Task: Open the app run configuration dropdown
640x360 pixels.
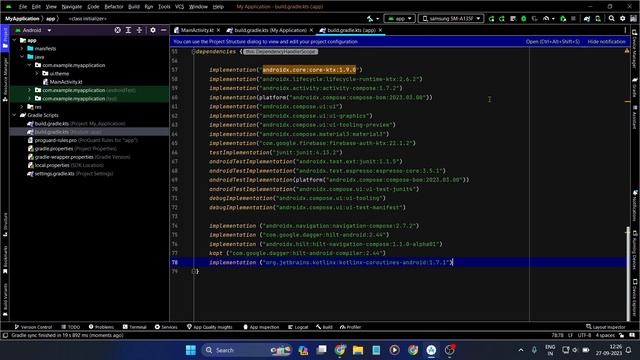Action: [x=400, y=19]
